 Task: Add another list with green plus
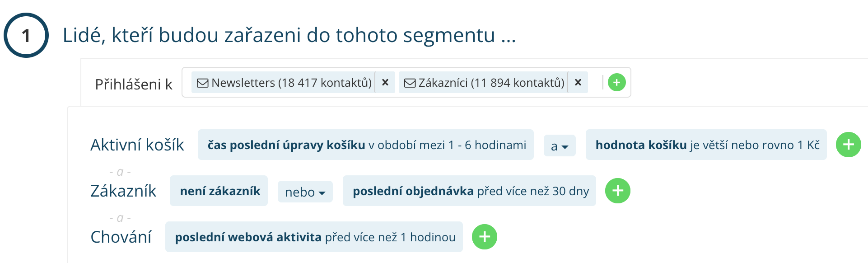pos(616,82)
